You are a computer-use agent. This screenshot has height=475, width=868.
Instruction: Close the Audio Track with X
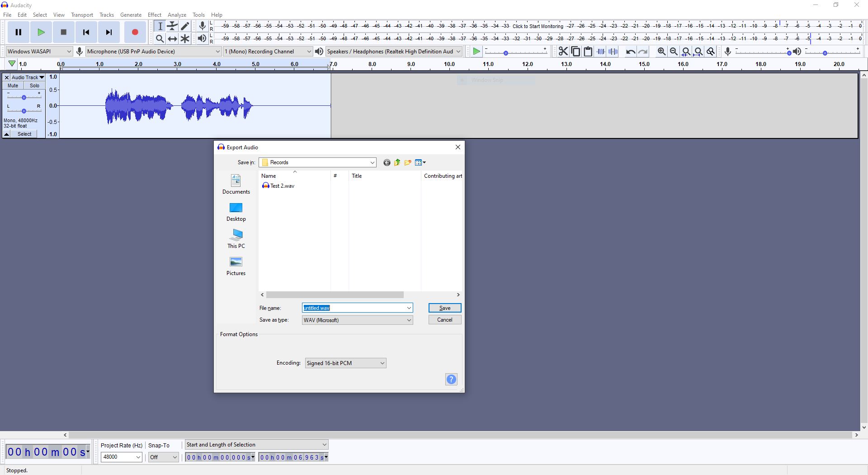point(6,77)
